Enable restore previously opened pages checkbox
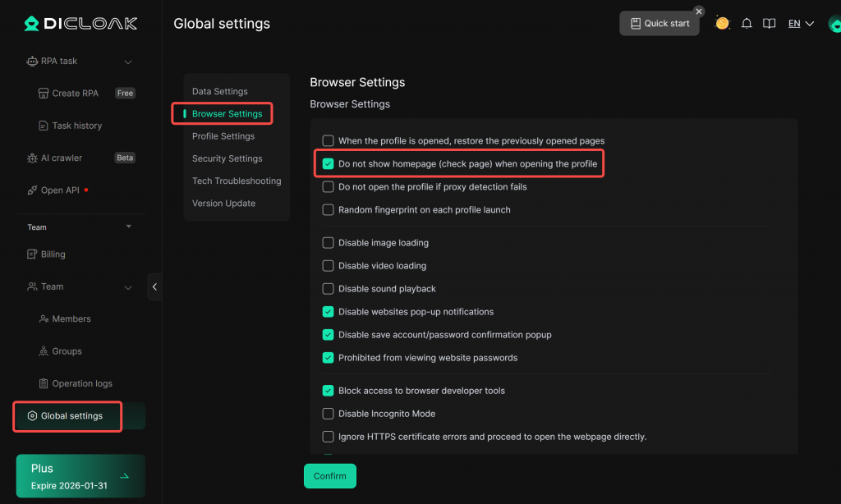 pyautogui.click(x=329, y=141)
